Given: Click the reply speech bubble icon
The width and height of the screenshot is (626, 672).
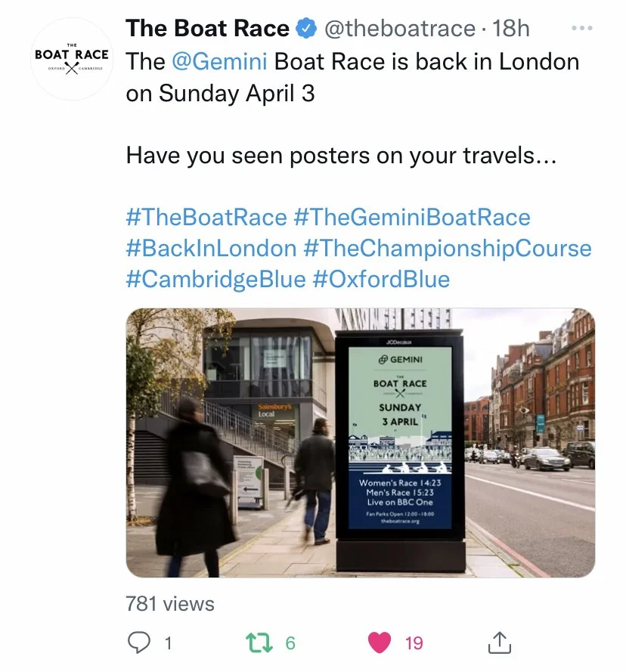Looking at the screenshot, I should pyautogui.click(x=139, y=643).
